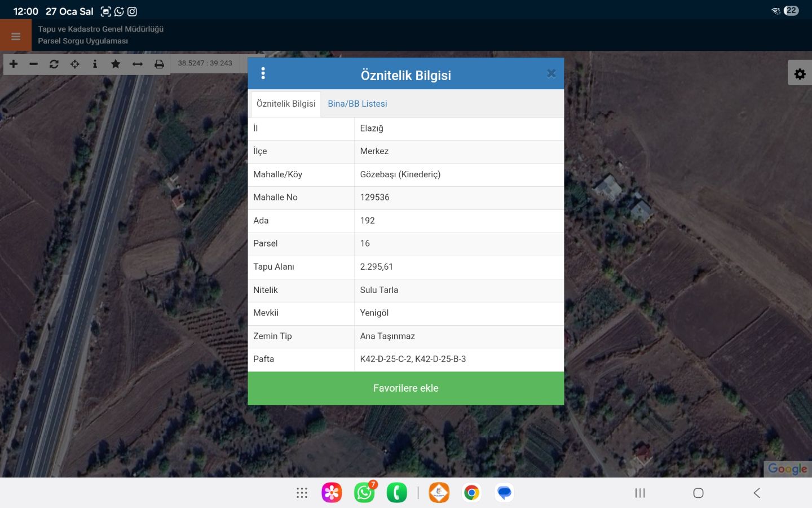
Task: Open the three-dot options in Öznitelik dialog
Action: pyautogui.click(x=263, y=73)
